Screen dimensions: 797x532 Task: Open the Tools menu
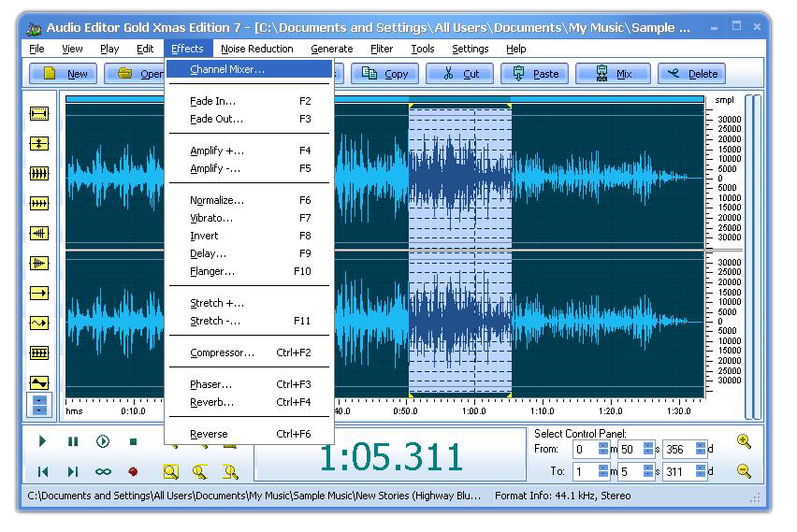click(423, 49)
